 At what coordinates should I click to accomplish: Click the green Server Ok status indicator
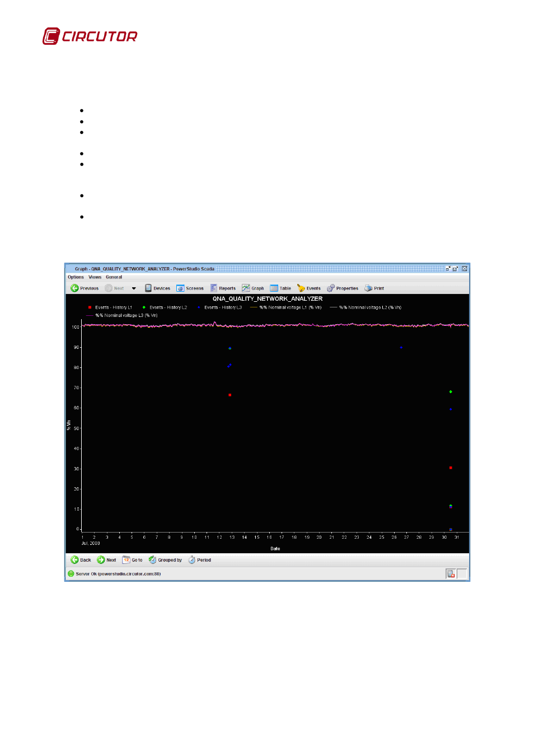tap(71, 573)
